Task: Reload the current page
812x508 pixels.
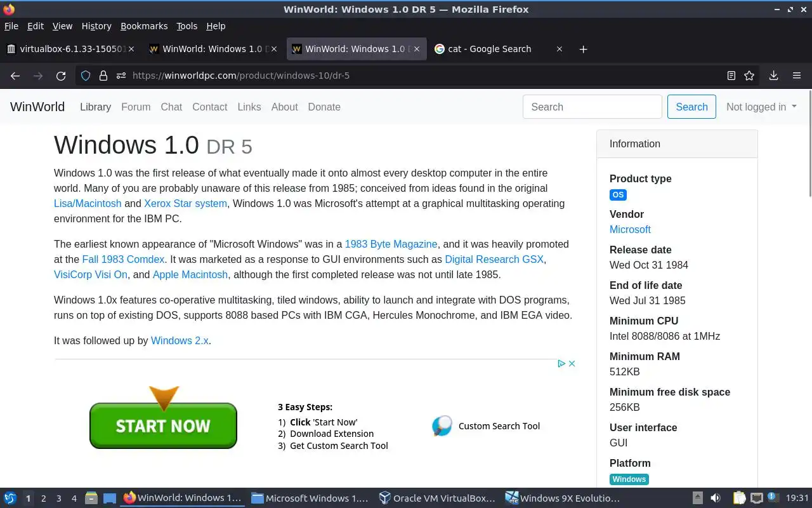Action: pos(61,76)
